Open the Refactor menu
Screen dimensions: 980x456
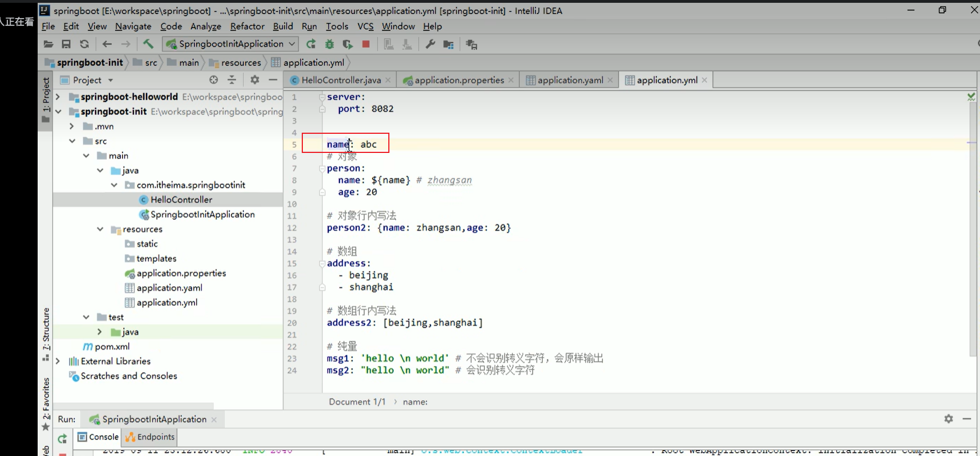pyautogui.click(x=247, y=26)
